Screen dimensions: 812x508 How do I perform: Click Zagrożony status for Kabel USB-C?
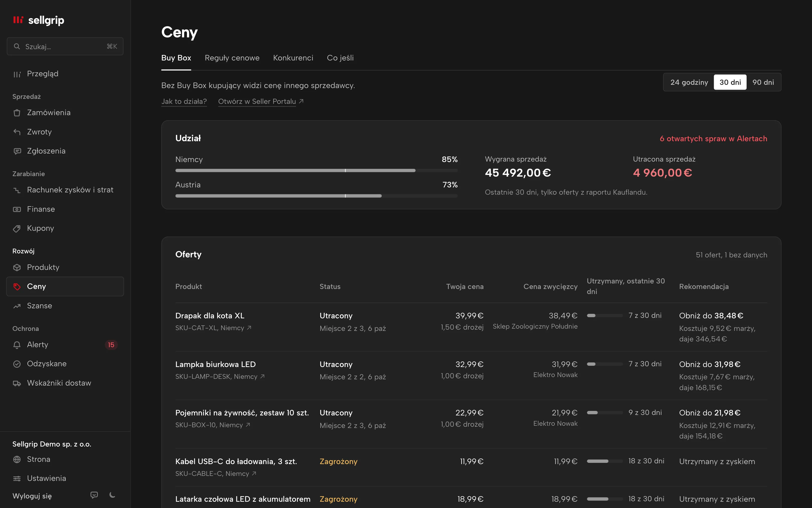click(x=338, y=461)
